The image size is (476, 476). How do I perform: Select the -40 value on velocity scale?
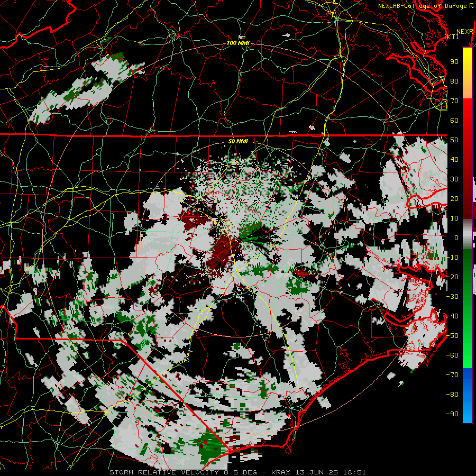pos(452,316)
